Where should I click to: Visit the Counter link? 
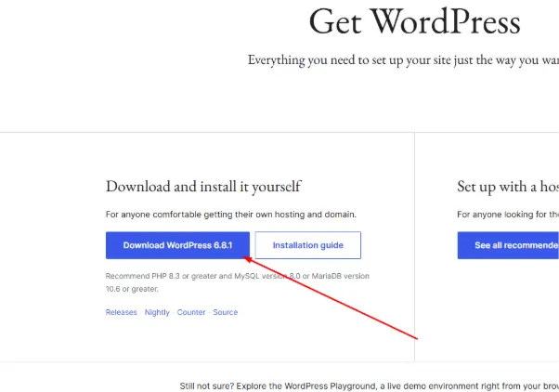191,312
